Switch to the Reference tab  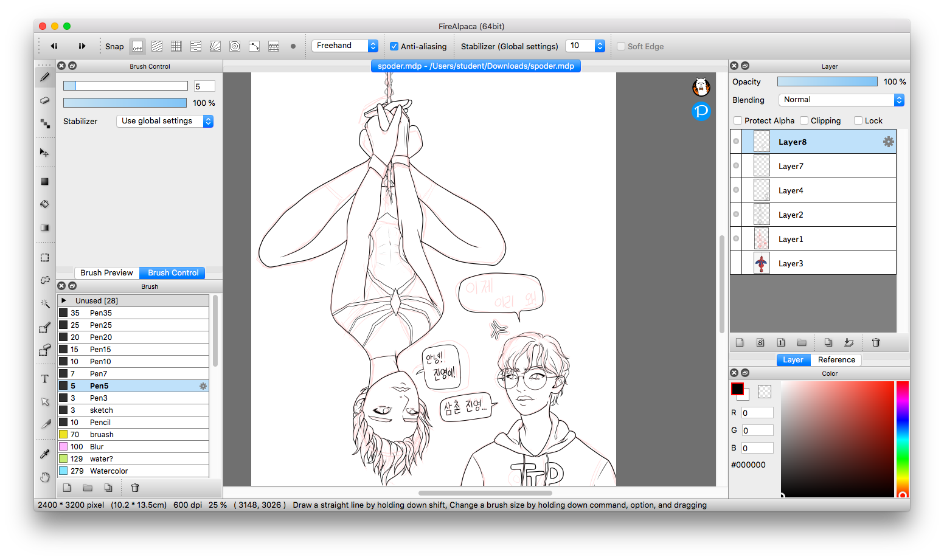(836, 360)
